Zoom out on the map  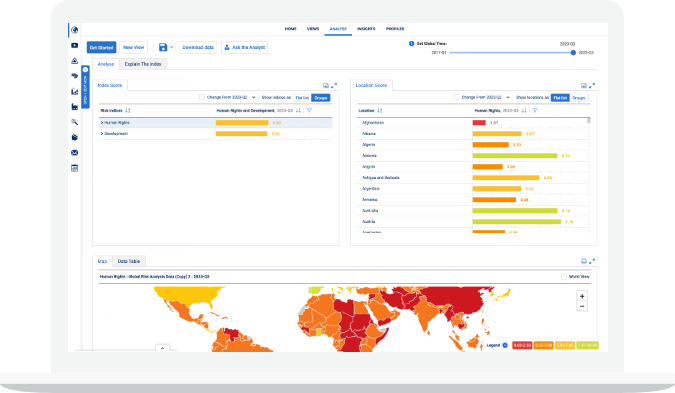point(582,306)
